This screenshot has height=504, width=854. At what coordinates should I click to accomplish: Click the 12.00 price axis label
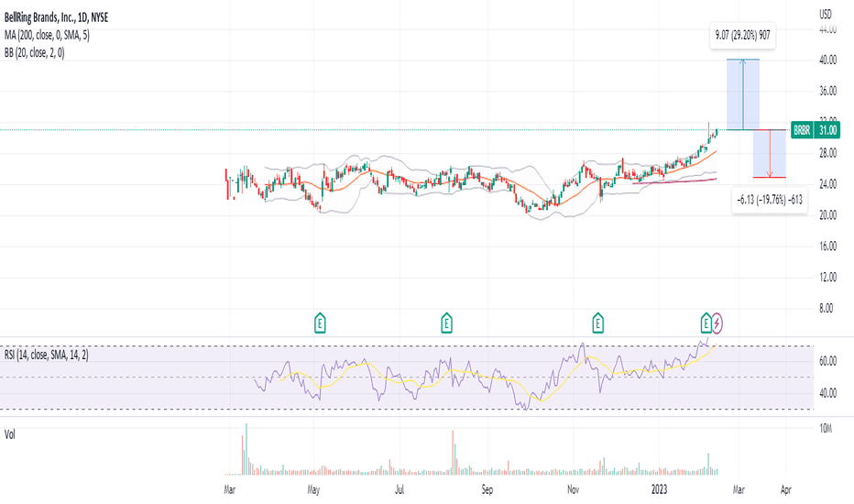point(827,278)
